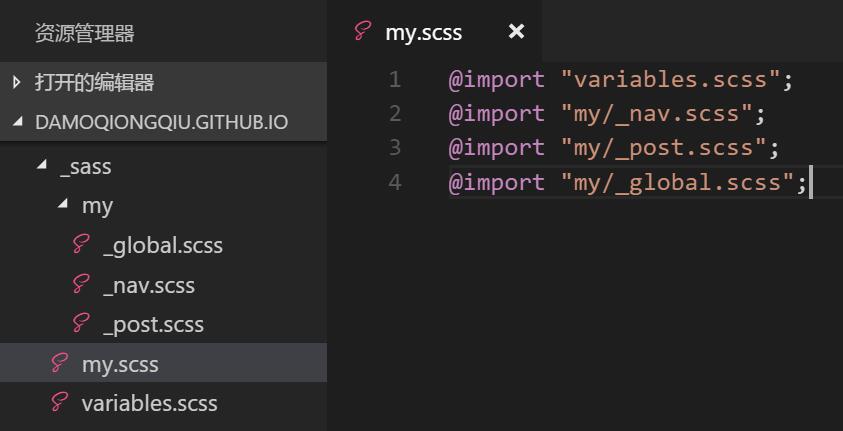
Task: Collapse the _sass folder arrow
Action: [x=42, y=165]
